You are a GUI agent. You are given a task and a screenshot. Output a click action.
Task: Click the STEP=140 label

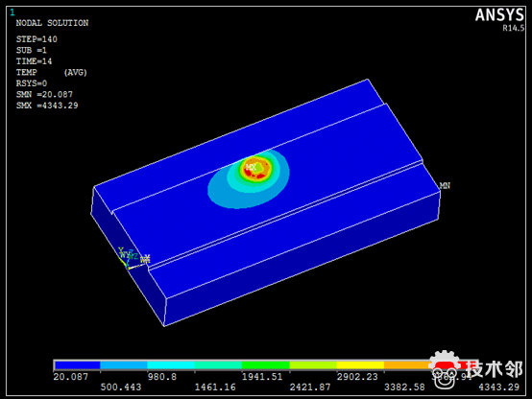pos(36,39)
